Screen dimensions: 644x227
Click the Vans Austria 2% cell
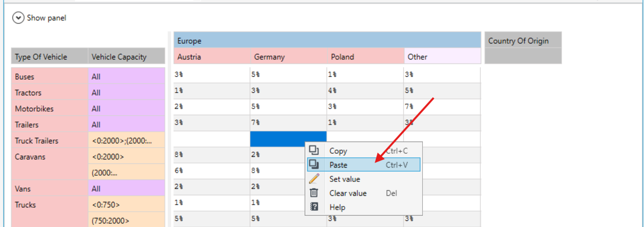[211, 187]
